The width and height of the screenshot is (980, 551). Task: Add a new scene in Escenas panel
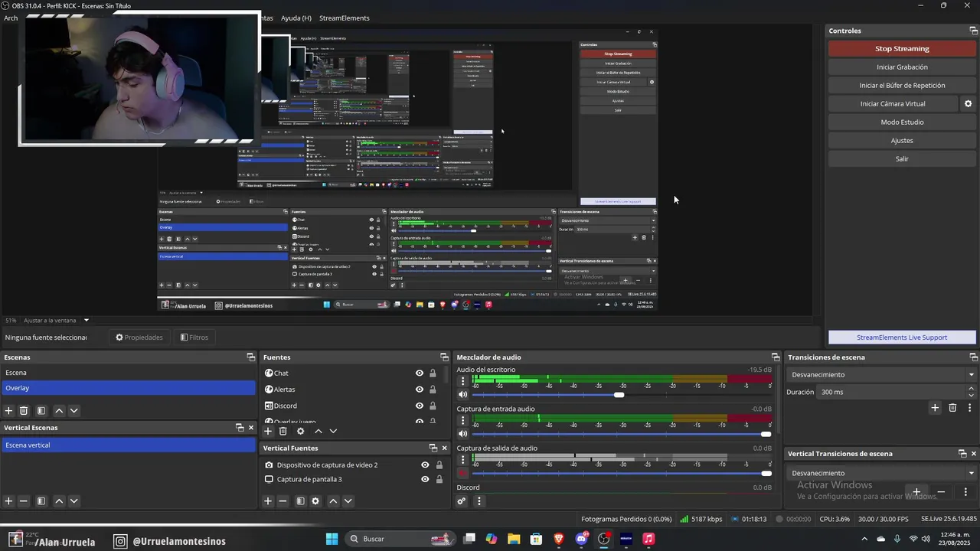9,411
